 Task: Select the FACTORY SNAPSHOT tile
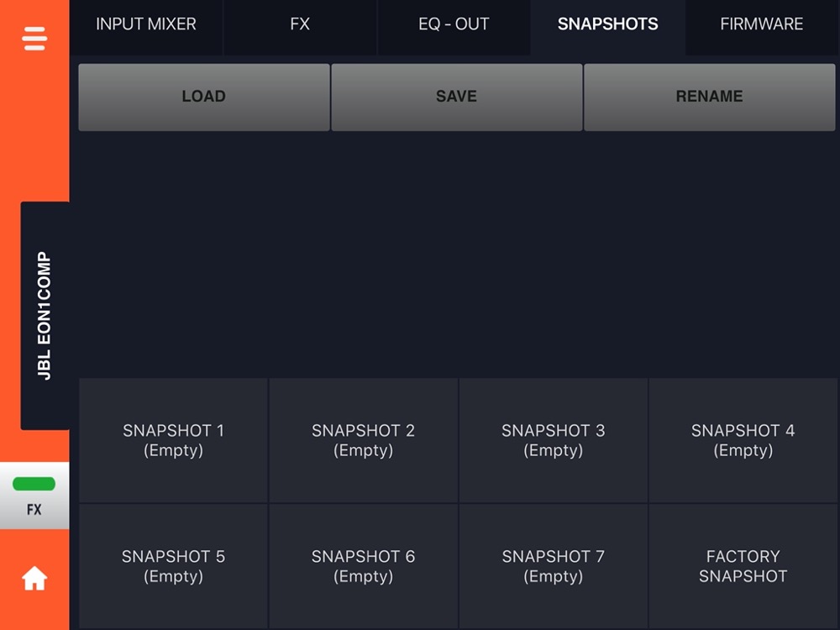click(x=743, y=566)
